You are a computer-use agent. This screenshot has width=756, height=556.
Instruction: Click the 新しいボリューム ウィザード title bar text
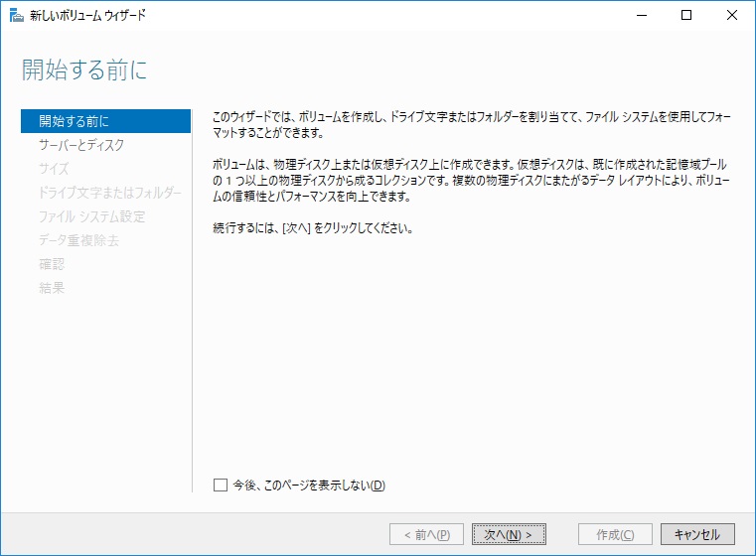point(87,16)
